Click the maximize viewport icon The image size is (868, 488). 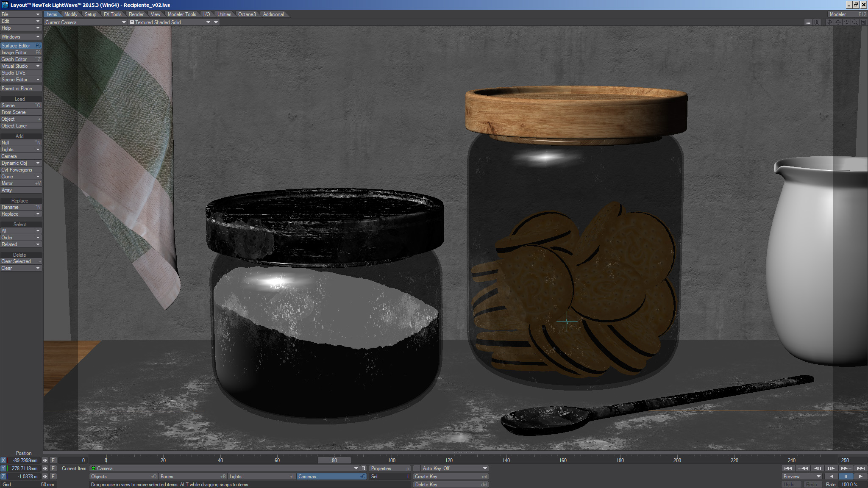pos(863,22)
